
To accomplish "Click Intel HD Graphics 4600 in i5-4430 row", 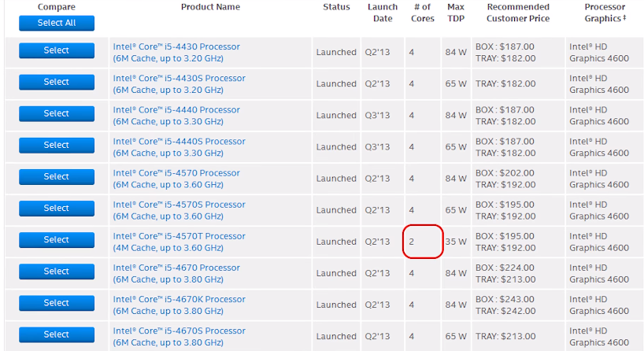I will pos(599,53).
